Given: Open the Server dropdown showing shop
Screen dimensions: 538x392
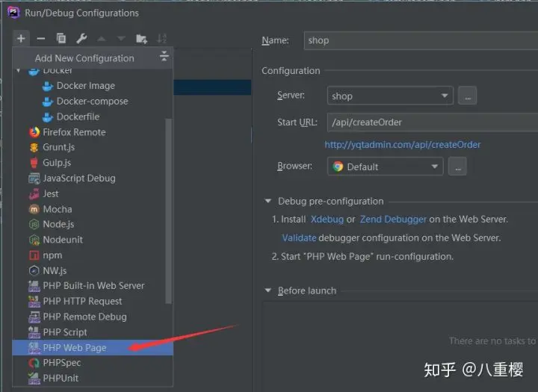Looking at the screenshot, I should tap(390, 96).
